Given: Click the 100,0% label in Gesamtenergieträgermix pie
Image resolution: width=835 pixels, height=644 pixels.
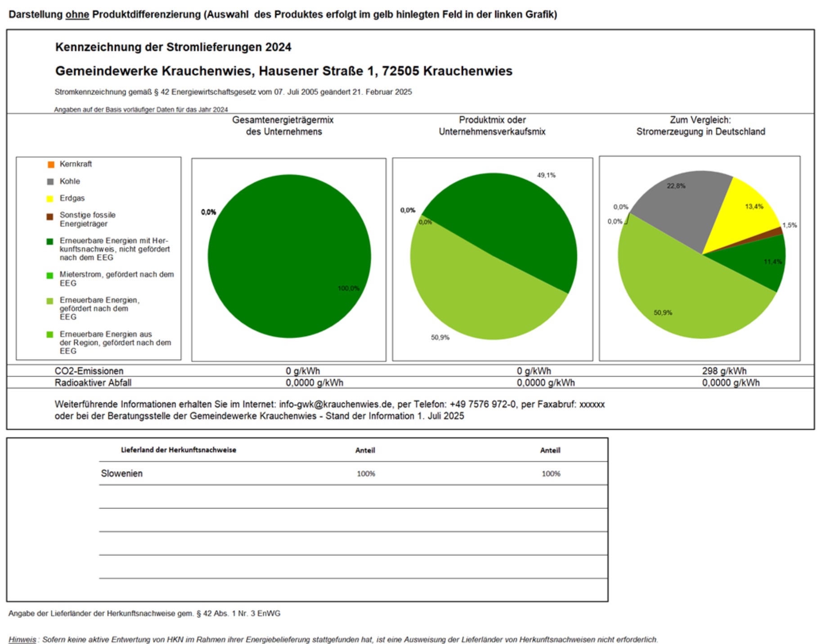Looking at the screenshot, I should [x=348, y=288].
